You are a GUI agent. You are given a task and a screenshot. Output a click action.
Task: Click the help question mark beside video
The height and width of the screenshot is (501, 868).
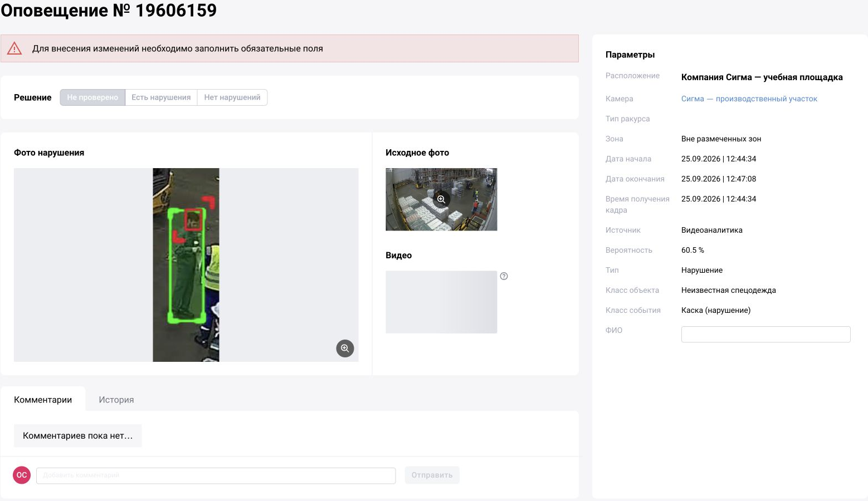pyautogui.click(x=504, y=276)
